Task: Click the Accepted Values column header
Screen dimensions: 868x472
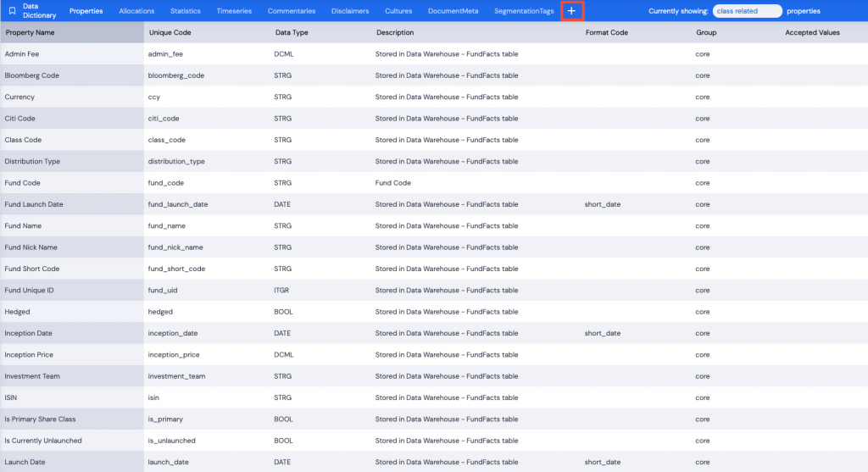Action: click(812, 33)
